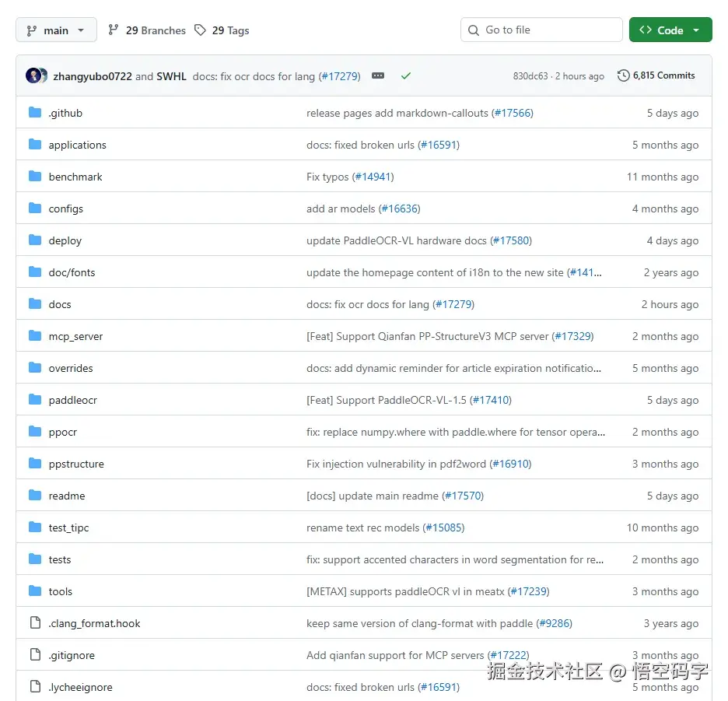Open the 6,815 Commits history

[x=656, y=75]
